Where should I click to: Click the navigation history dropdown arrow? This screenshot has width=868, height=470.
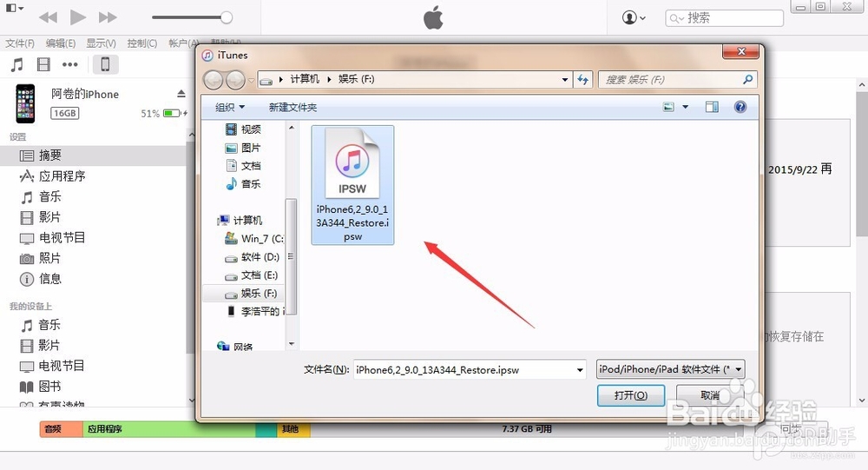(252, 81)
